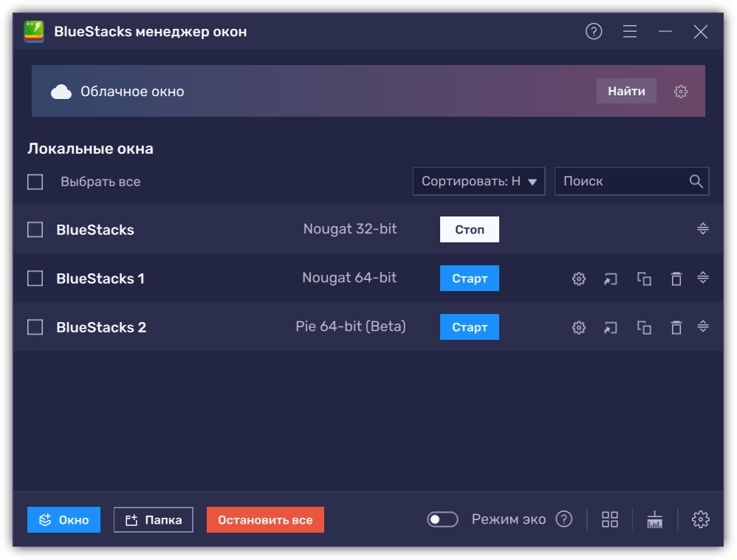Click the arrange windows grid icon
The width and height of the screenshot is (737, 560).
point(610,519)
